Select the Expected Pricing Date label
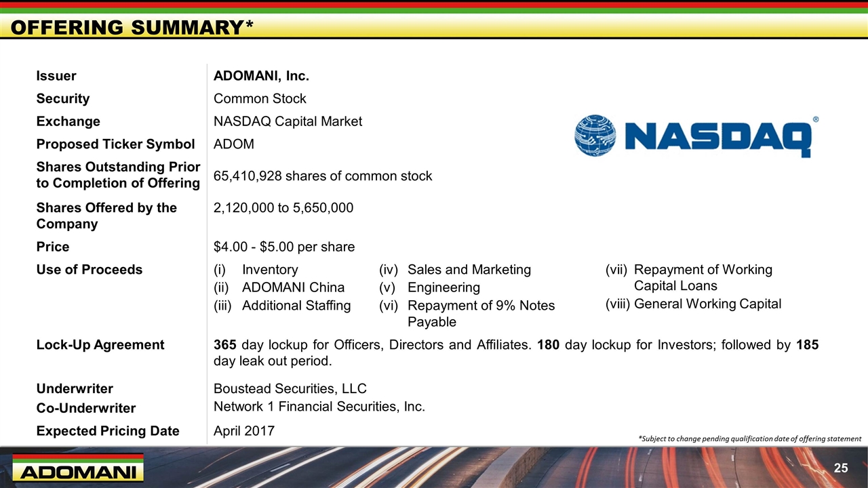This screenshot has width=868, height=488. click(108, 431)
